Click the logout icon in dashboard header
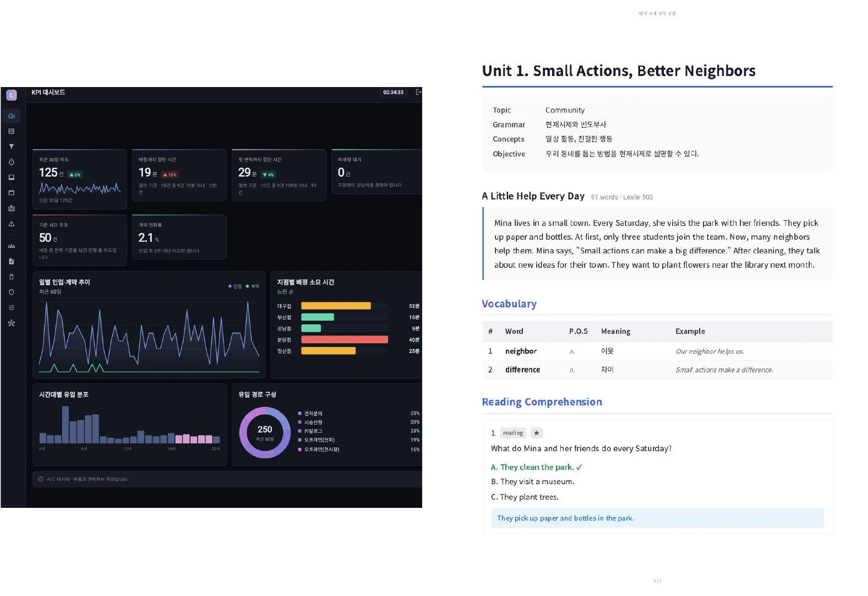Image resolution: width=868 pixels, height=596 pixels. click(418, 92)
